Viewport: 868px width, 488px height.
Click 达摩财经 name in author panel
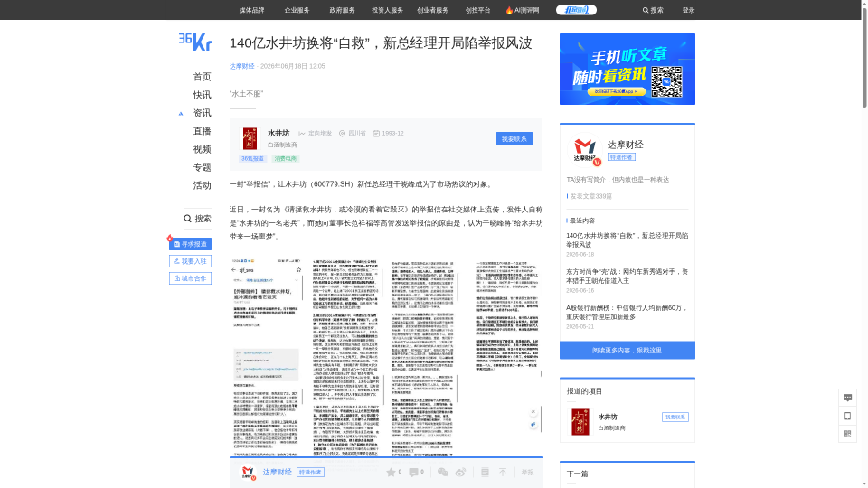pyautogui.click(x=626, y=145)
